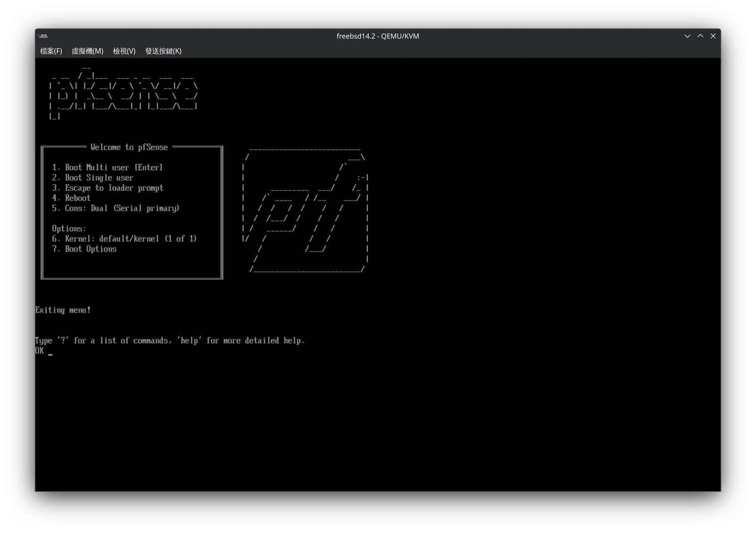Click the virt-manager icon in title bar

(x=43, y=36)
